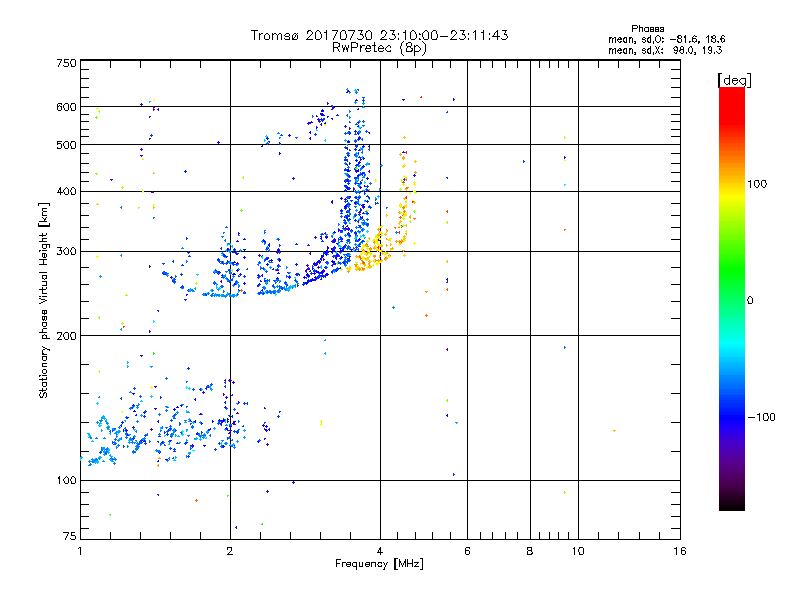Click the title "Tromsø 20170730 23:10:00-23:11:43"

pos(379,35)
